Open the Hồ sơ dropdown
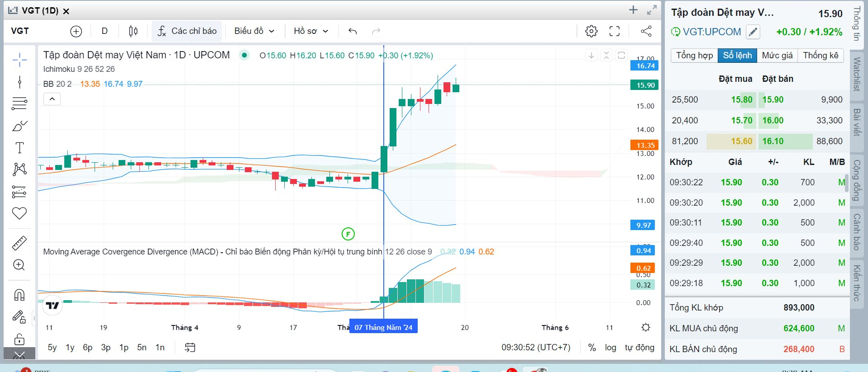 point(310,31)
